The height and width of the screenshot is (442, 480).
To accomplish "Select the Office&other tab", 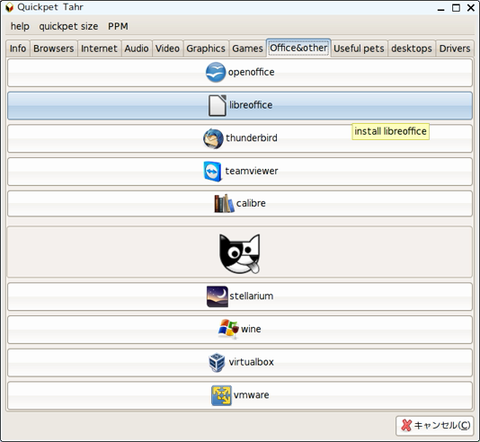I will 299,48.
